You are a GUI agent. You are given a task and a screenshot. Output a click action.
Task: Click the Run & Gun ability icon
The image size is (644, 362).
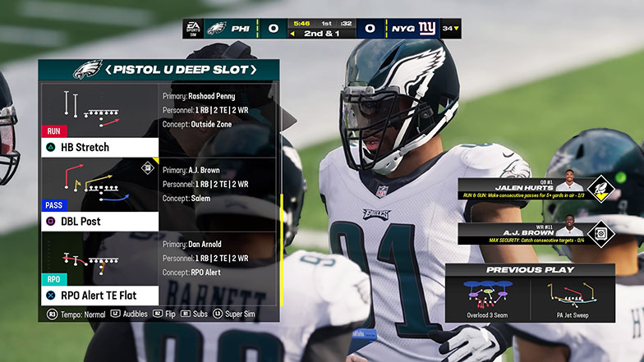click(x=600, y=189)
